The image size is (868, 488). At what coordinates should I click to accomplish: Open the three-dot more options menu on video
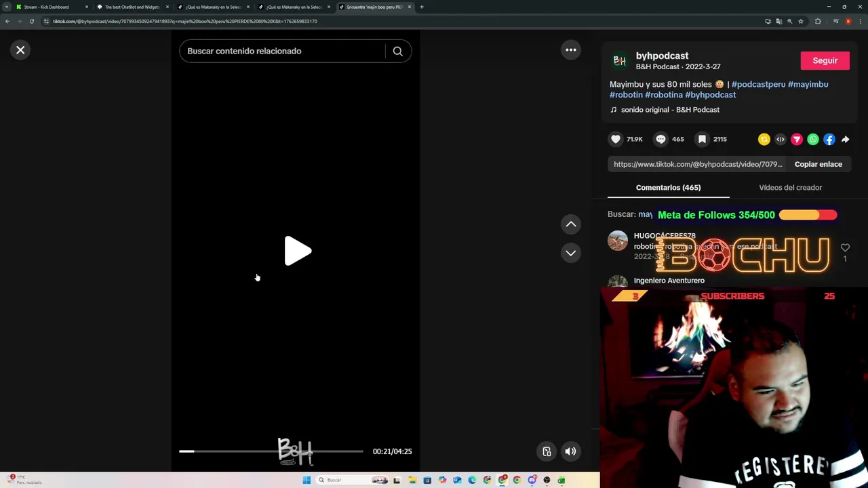571,50
